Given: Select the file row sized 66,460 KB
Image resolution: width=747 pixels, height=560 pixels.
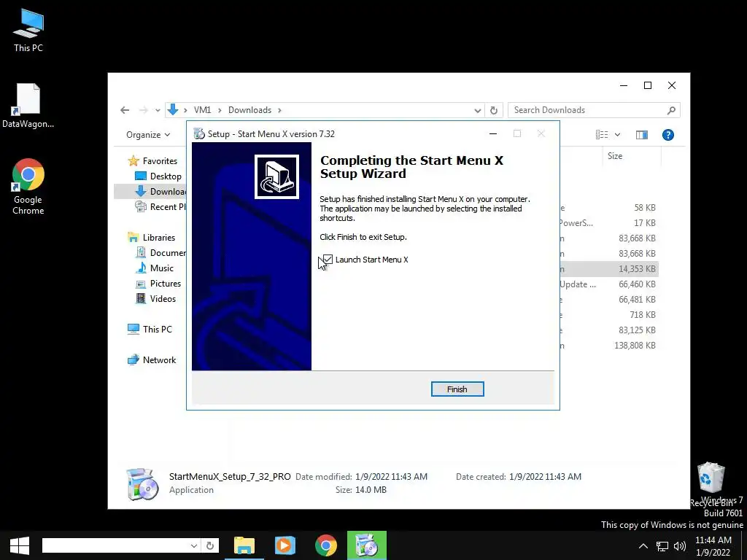Looking at the screenshot, I should (609, 284).
